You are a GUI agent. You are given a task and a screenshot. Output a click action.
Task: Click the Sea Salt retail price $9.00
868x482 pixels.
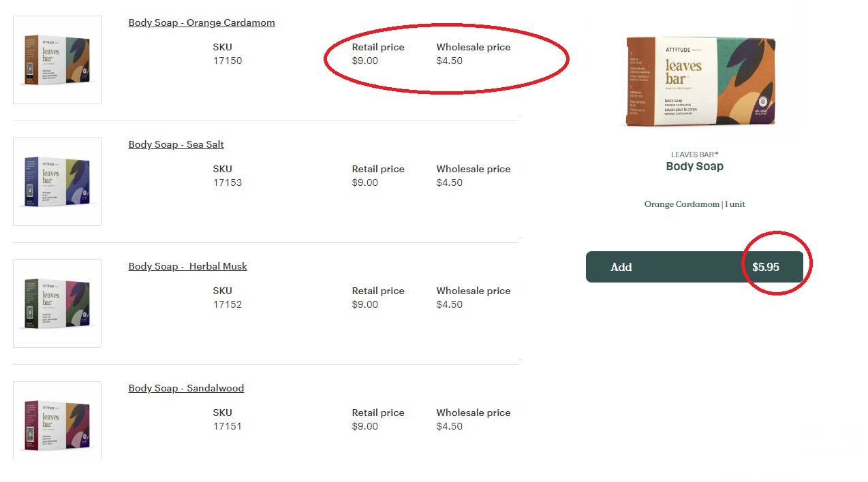[x=365, y=182]
